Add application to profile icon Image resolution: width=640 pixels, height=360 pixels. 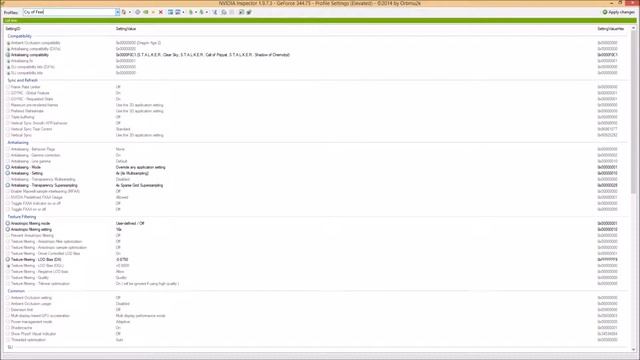coord(170,12)
